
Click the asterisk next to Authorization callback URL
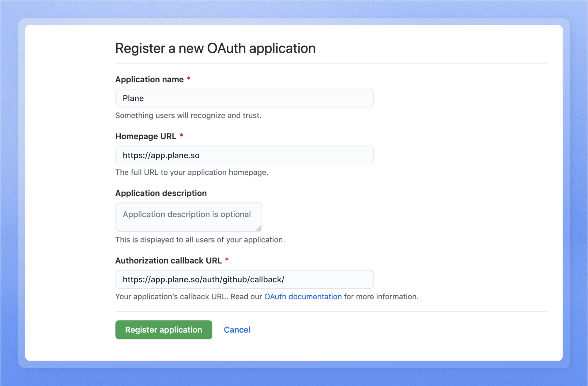(227, 260)
